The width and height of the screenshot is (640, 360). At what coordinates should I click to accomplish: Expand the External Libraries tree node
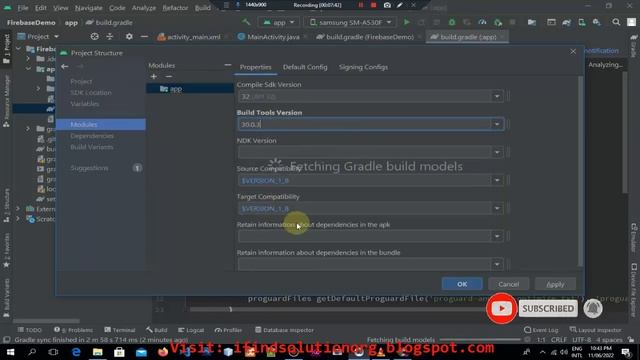[18, 209]
